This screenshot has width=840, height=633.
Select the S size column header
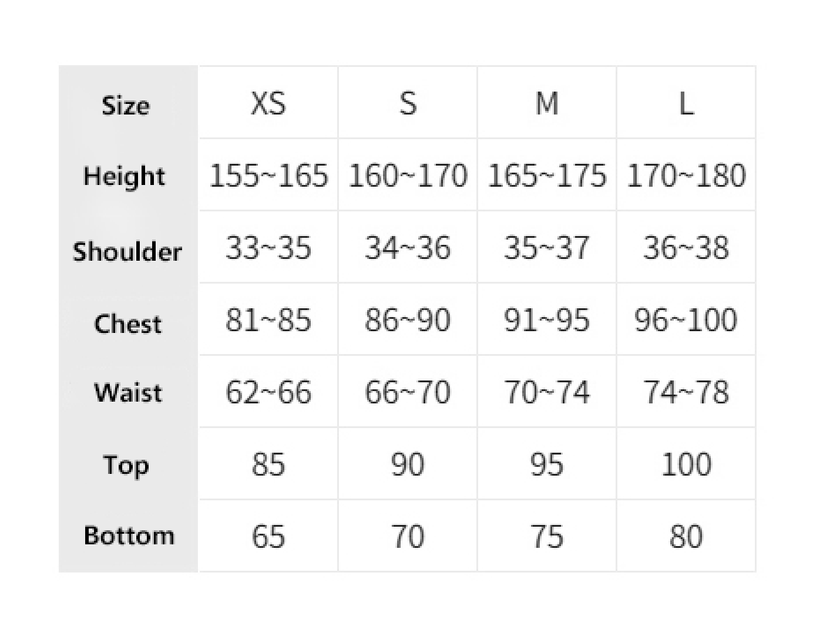(408, 104)
